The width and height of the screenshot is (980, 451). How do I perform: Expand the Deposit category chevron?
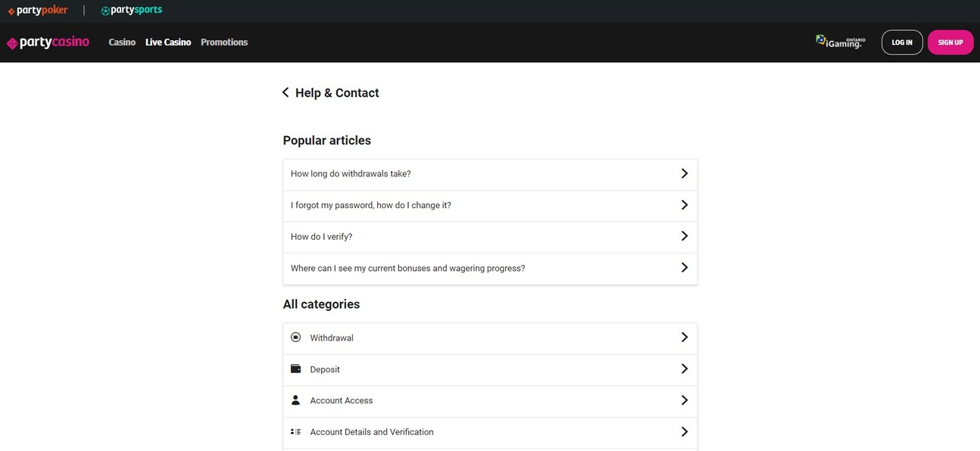(x=684, y=369)
